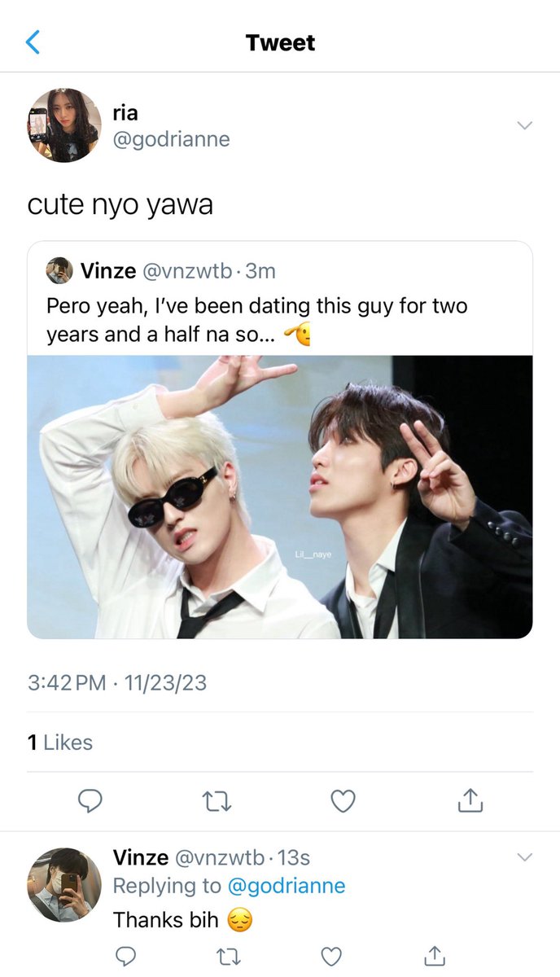Tap Vinze's small avatar in quoted tweet

59,270
